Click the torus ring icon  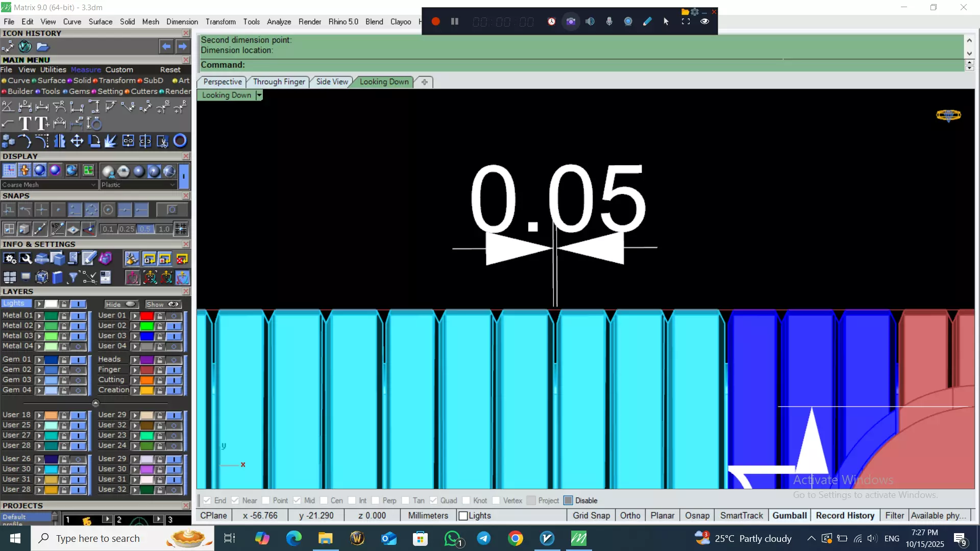pos(180,141)
